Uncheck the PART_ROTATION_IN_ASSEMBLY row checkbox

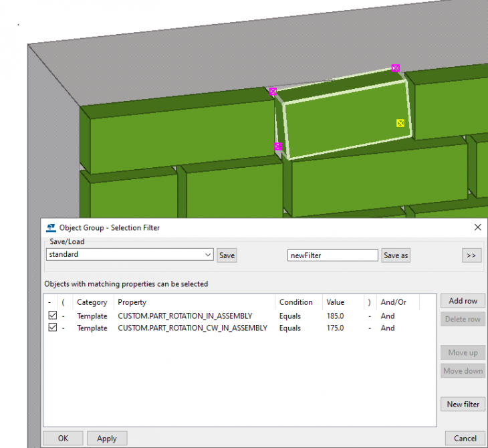53,316
